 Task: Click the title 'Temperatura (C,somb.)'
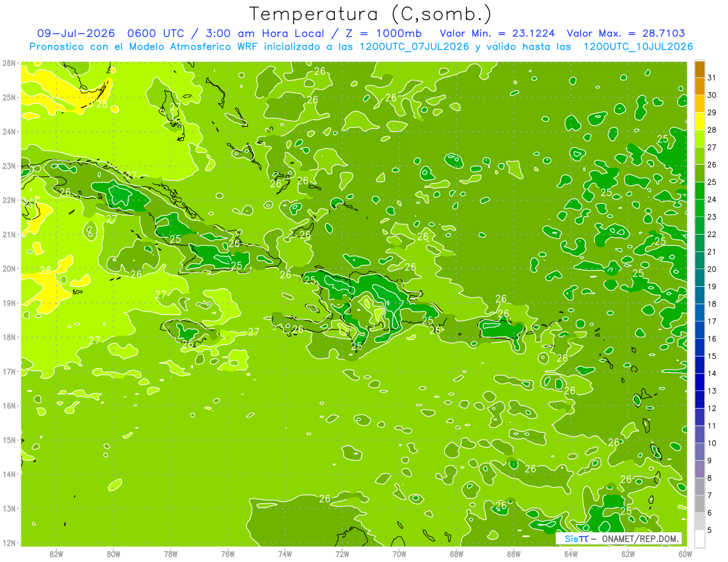pyautogui.click(x=371, y=14)
